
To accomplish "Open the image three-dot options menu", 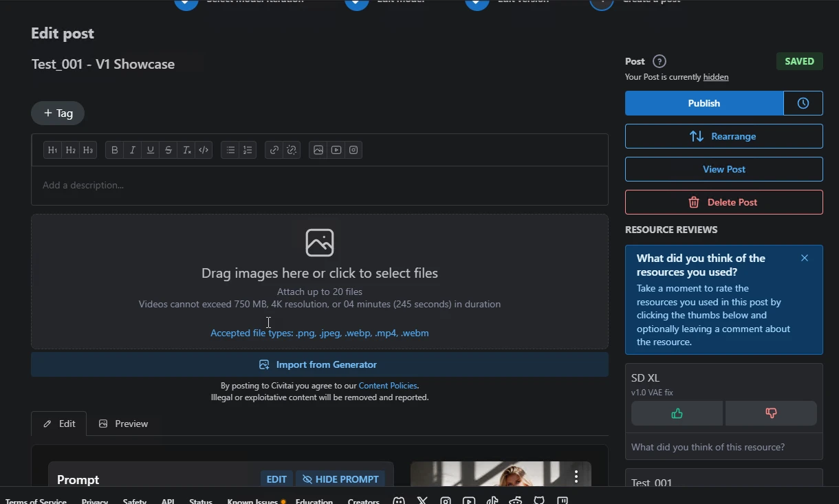I will coord(576,476).
